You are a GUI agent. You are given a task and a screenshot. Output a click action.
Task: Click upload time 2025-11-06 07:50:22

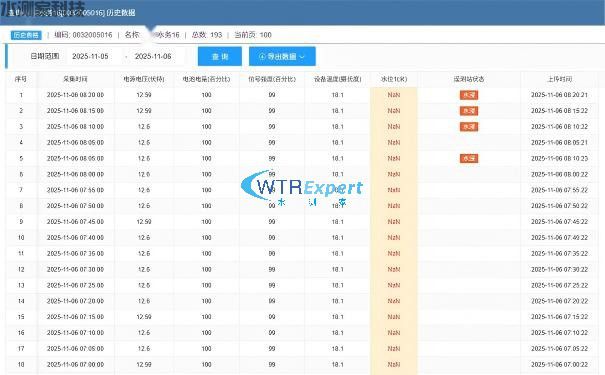559,206
